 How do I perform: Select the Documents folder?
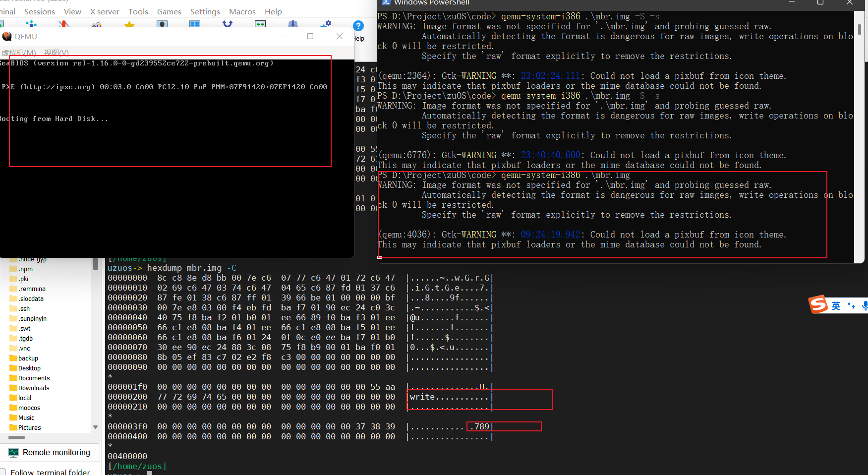(x=30, y=378)
